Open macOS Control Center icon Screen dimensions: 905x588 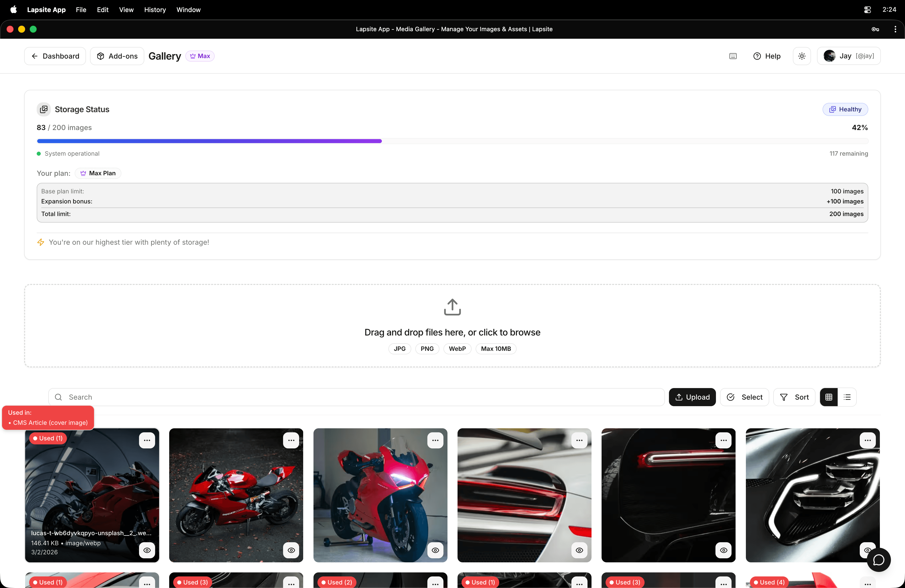tap(867, 10)
